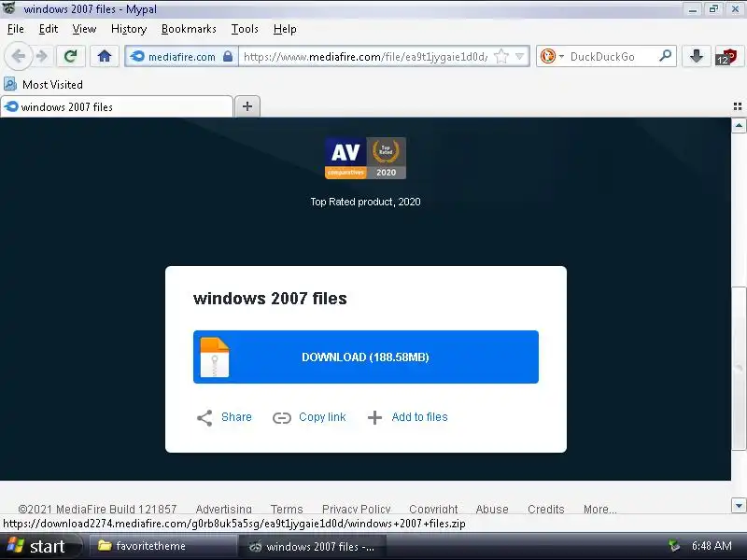Click the Privacy Policy footer link
The width and height of the screenshot is (747, 560).
(x=356, y=509)
